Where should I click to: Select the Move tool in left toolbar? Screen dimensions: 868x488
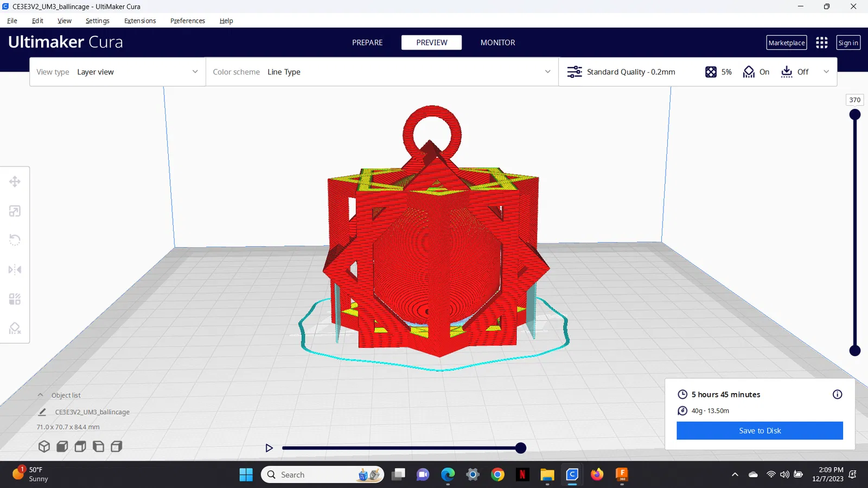point(15,182)
